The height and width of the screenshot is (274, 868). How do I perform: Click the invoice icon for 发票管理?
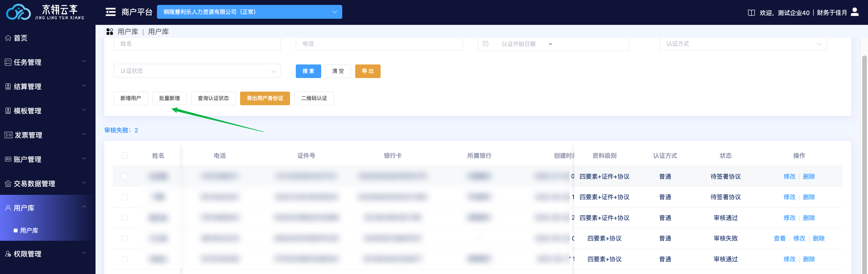tap(8, 135)
